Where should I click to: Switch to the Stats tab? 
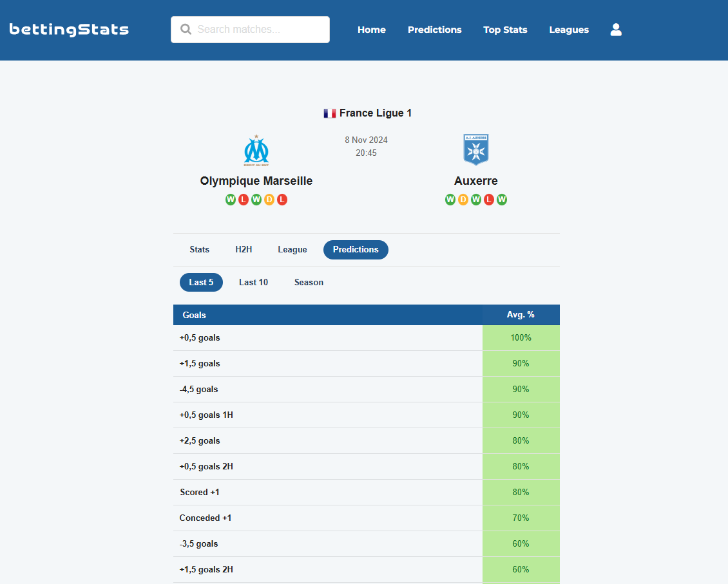point(200,250)
